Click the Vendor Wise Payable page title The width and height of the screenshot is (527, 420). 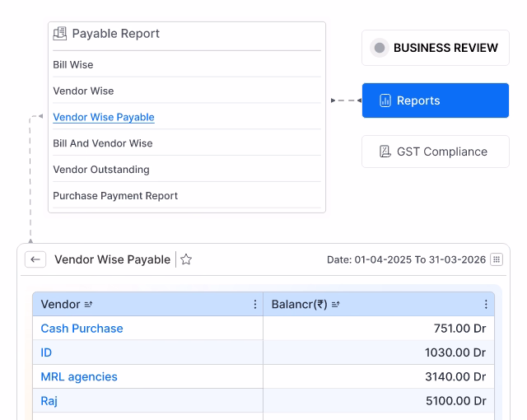112,259
